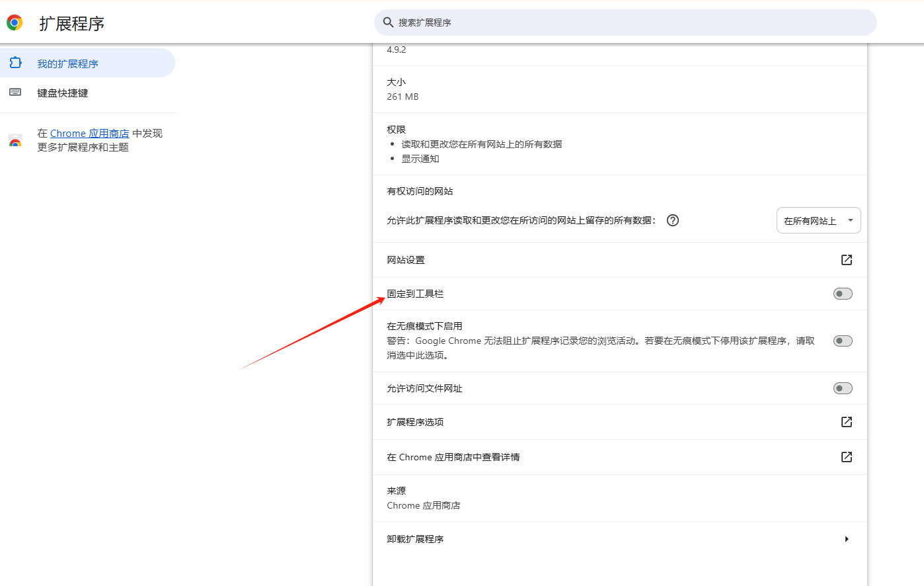Toggle 允许访问文件网址 switch
The width and height of the screenshot is (924, 586).
pos(843,388)
